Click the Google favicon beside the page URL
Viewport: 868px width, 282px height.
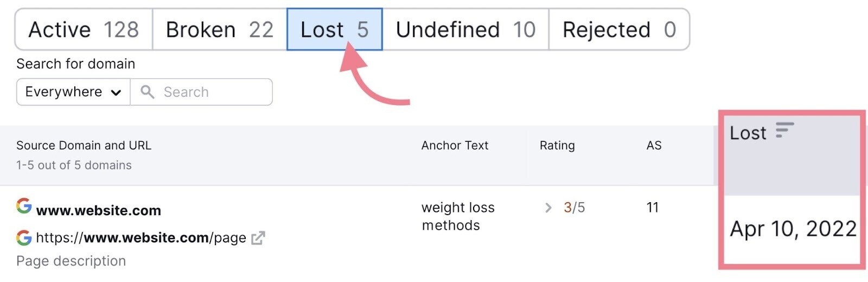coord(24,237)
